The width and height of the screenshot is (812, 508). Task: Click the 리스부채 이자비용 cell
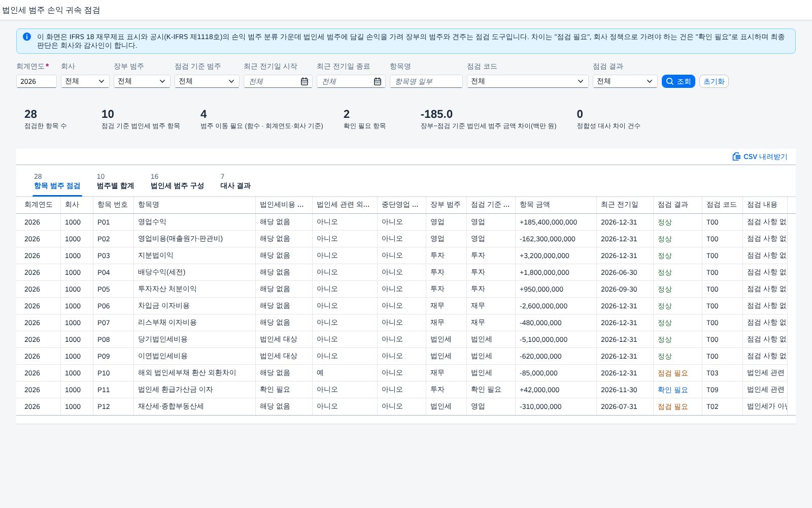tap(194, 323)
